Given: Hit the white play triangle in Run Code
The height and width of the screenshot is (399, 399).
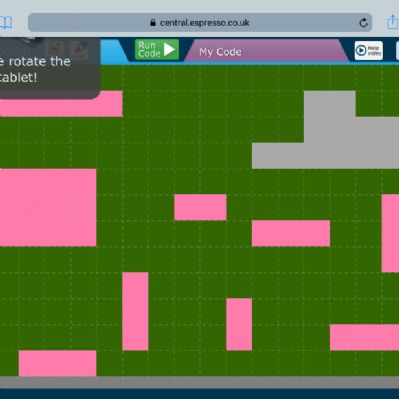Looking at the screenshot, I should (x=169, y=50).
